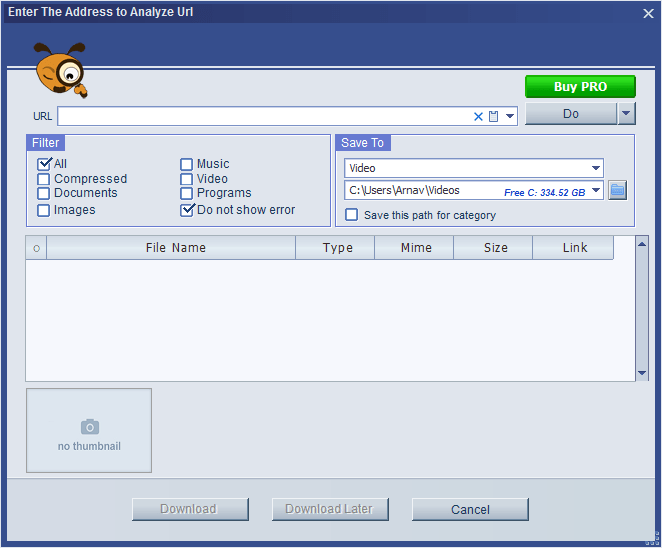Click the Download button

pyautogui.click(x=190, y=509)
